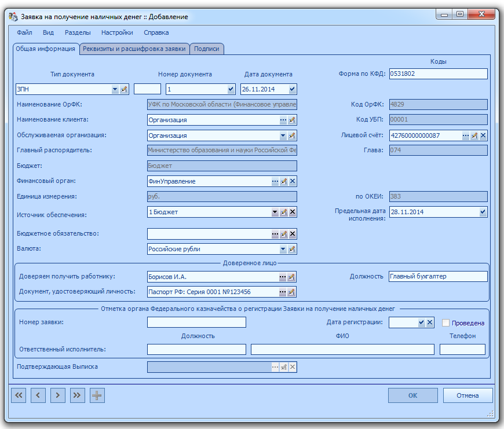Switch to the Подписи tab
The width and height of the screenshot is (504, 429).
[206, 49]
